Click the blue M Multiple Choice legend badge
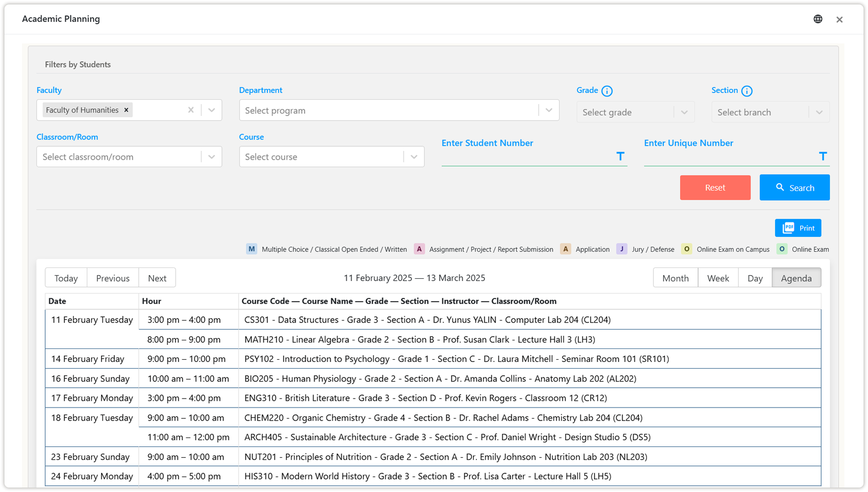Image resolution: width=868 pixels, height=492 pixels. (x=251, y=249)
